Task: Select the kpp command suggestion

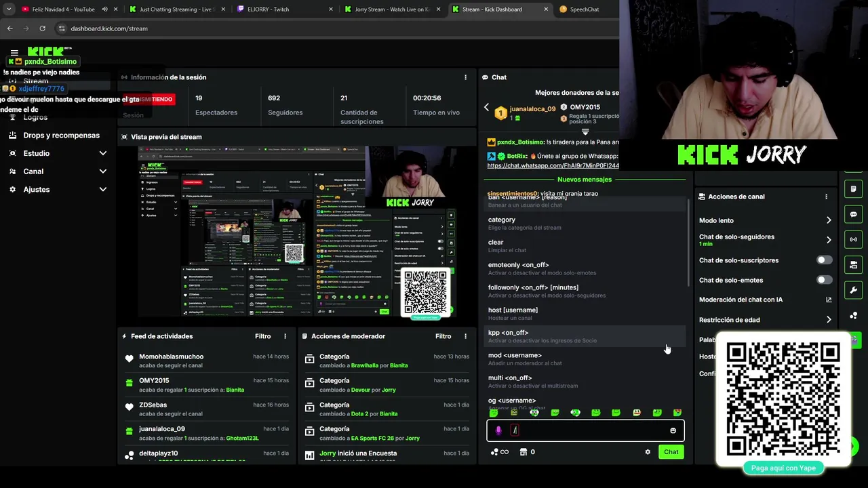Action: point(585,336)
